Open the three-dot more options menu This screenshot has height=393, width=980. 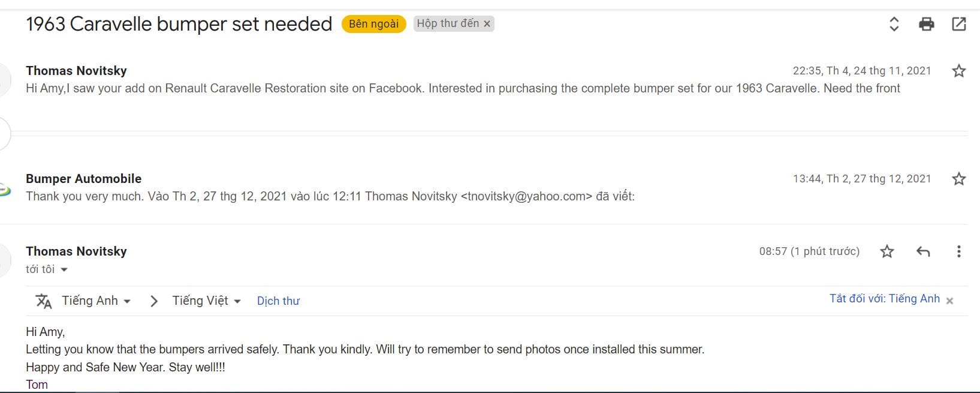click(958, 251)
